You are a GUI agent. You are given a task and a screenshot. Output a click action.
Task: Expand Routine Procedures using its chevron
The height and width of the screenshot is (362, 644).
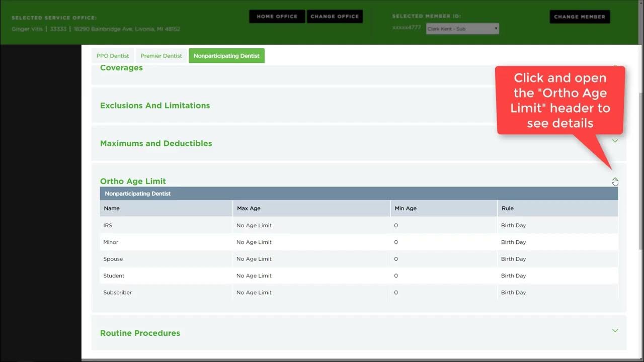pos(615,330)
